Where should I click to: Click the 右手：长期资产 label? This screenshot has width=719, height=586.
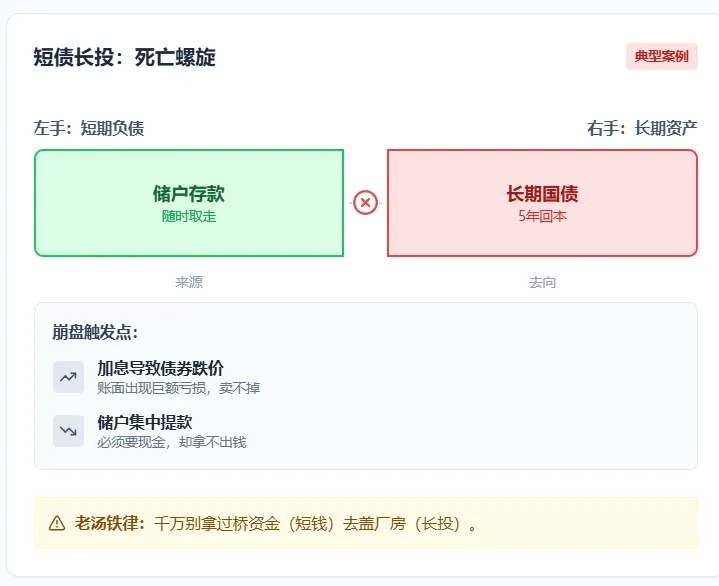tap(642, 128)
